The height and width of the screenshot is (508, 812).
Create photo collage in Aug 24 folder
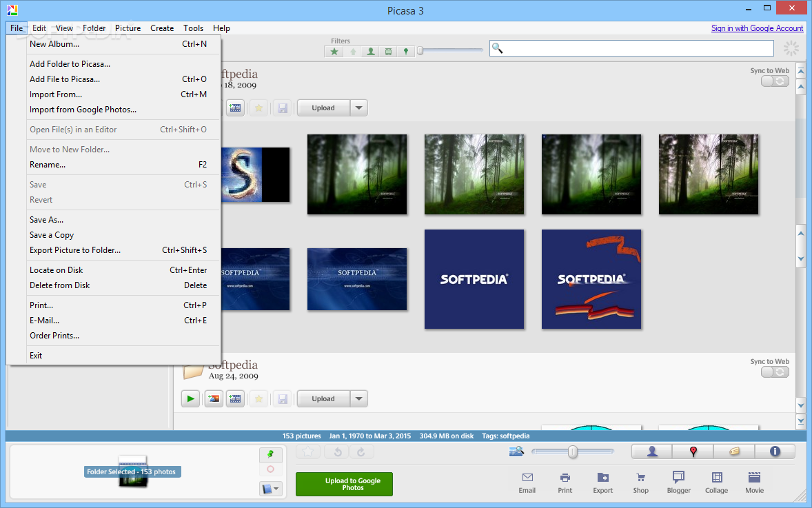pyautogui.click(x=214, y=398)
